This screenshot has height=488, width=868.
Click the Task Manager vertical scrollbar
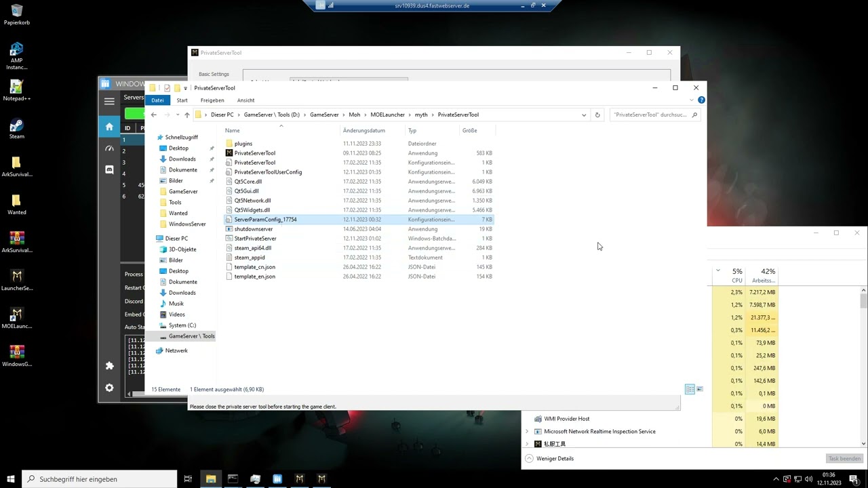(x=863, y=366)
